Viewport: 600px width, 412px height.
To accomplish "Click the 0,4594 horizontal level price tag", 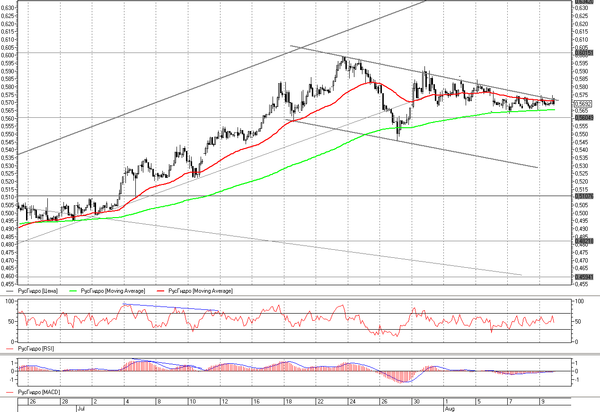I will (x=584, y=276).
